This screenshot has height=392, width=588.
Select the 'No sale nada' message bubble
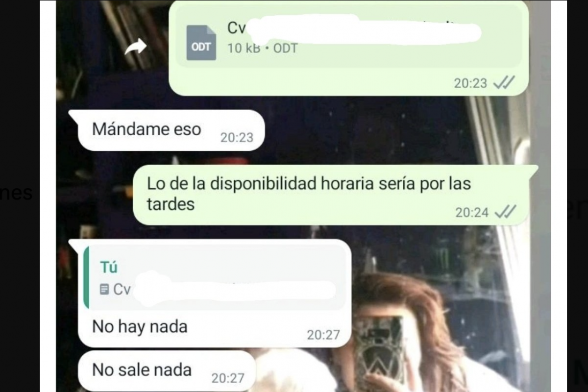167,371
